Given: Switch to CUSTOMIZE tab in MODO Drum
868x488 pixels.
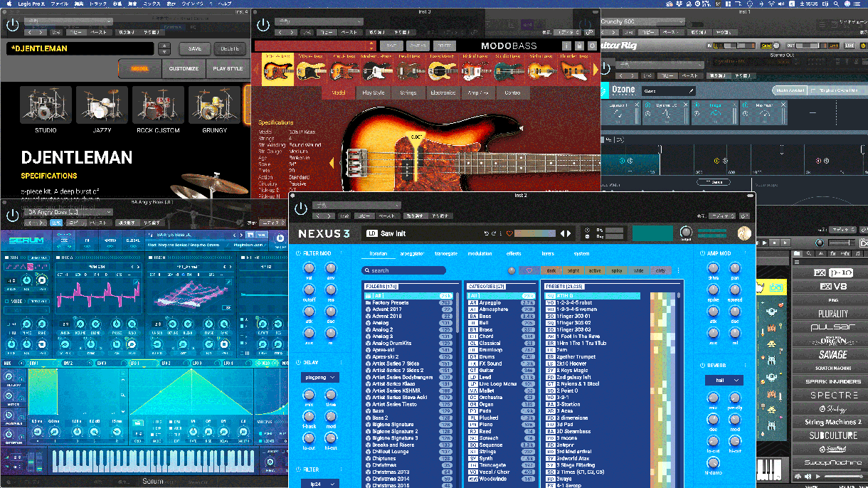Looking at the screenshot, I should click(x=184, y=69).
